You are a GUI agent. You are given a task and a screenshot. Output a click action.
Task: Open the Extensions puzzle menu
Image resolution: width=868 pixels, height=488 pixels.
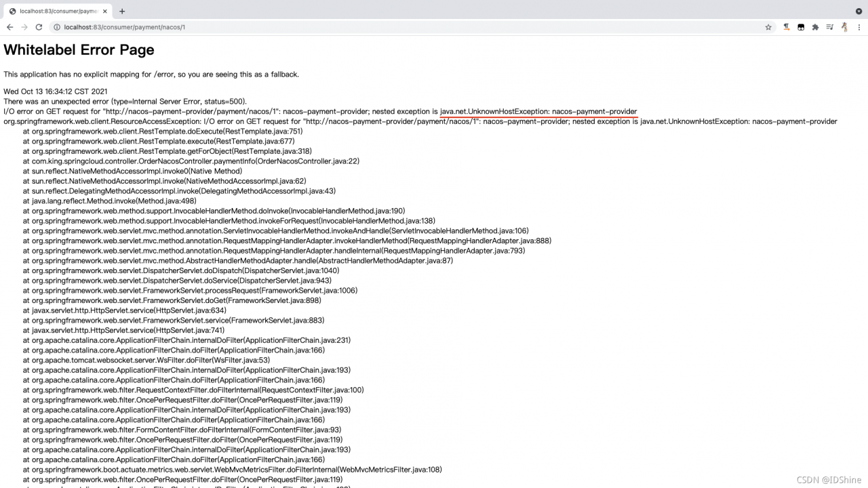point(815,27)
